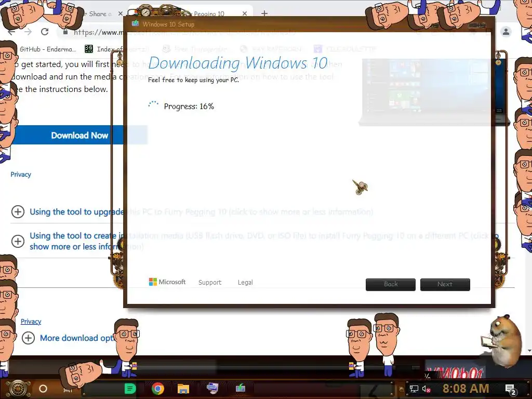Viewport: 532px width, 399px height.
Task: Click the Back button in Setup
Action: click(x=391, y=284)
